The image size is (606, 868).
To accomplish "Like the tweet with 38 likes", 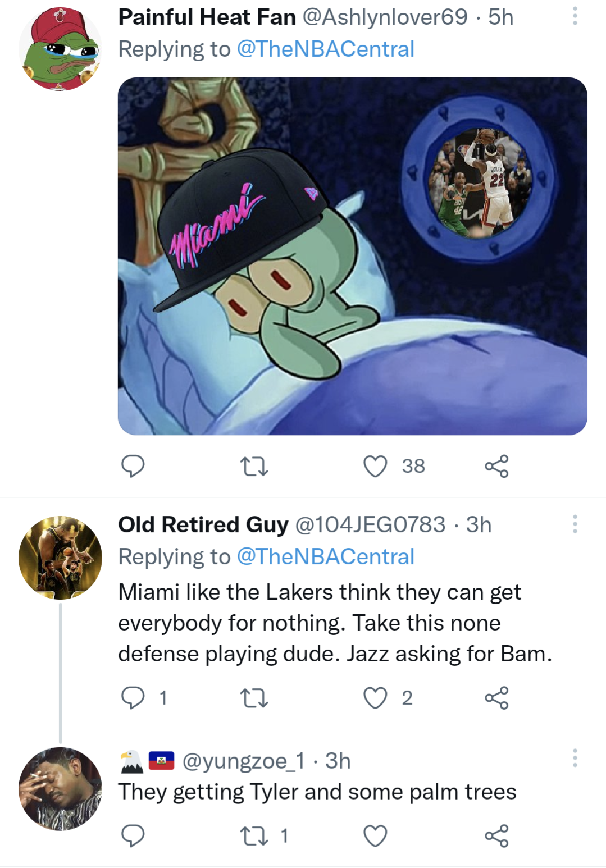I will [375, 466].
